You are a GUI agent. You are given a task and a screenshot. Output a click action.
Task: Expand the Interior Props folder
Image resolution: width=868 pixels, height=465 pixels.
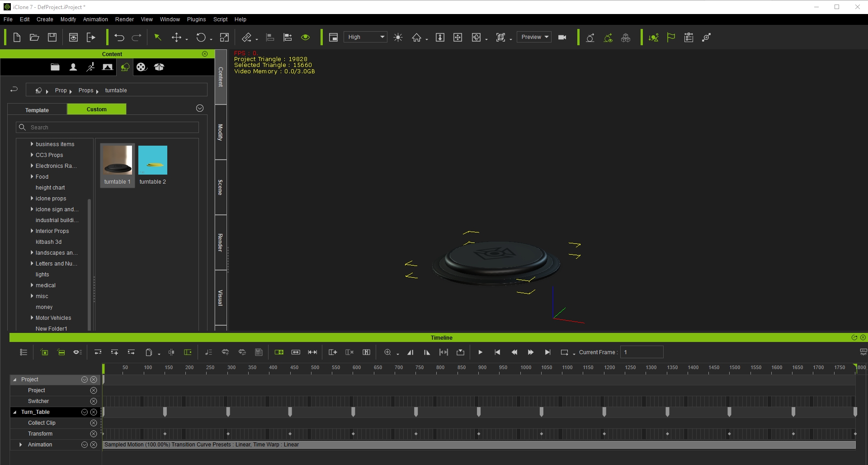coord(32,231)
